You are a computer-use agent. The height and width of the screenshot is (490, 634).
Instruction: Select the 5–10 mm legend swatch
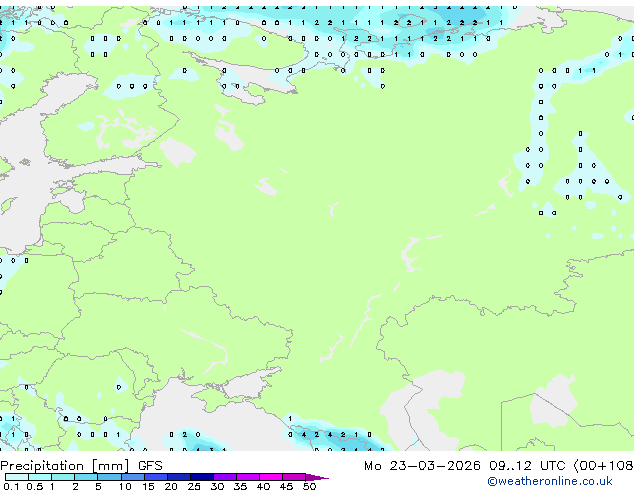point(109,477)
